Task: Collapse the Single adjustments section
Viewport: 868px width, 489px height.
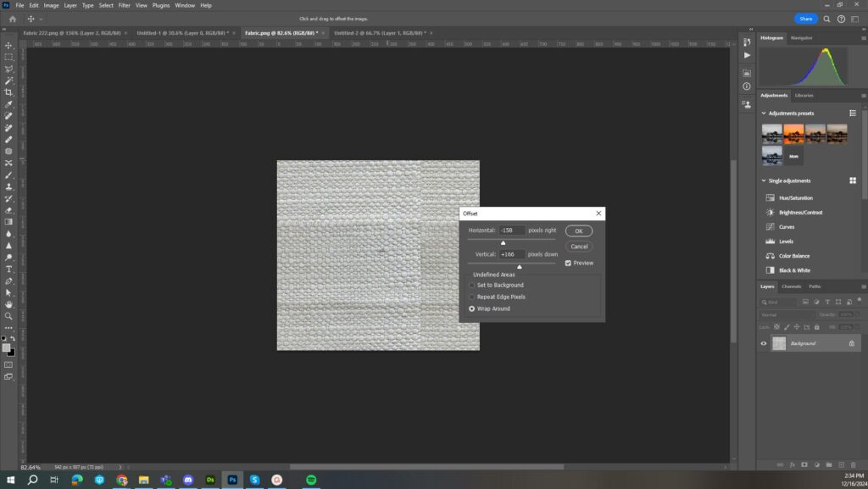Action: (764, 181)
